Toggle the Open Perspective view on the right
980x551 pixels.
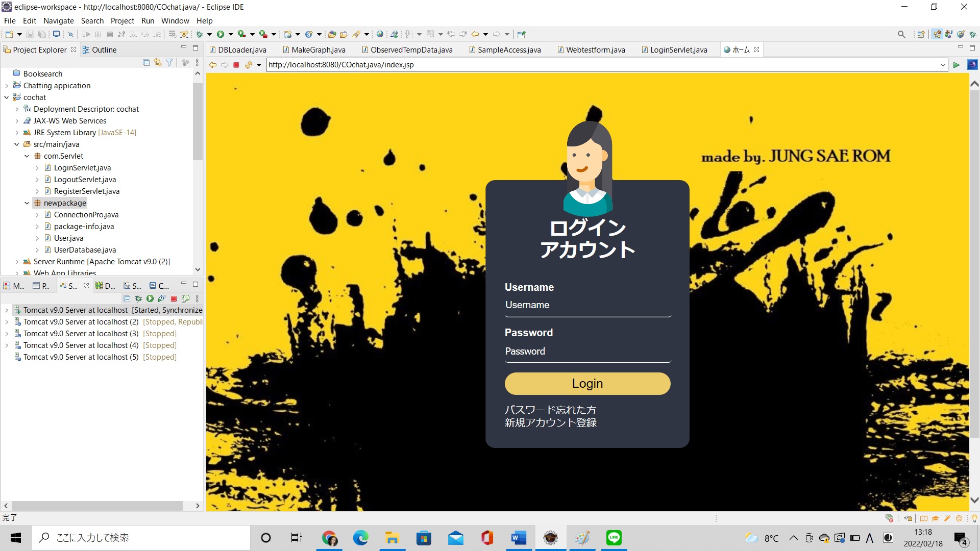(x=921, y=34)
